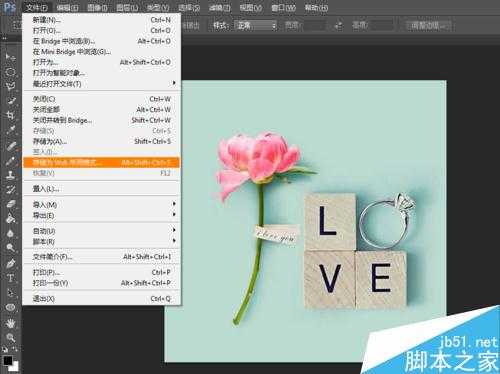Viewport: 500px width, 374px height.
Task: Open the 选择(S) menu
Action: click(x=189, y=7)
